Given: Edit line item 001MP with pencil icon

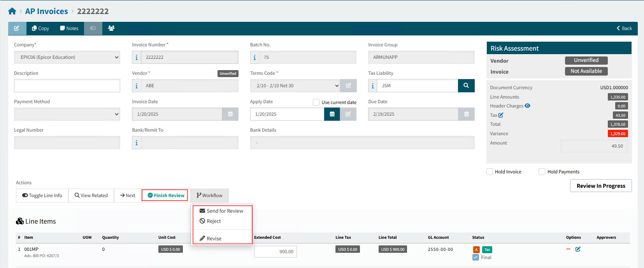Looking at the screenshot, I should [578, 249].
